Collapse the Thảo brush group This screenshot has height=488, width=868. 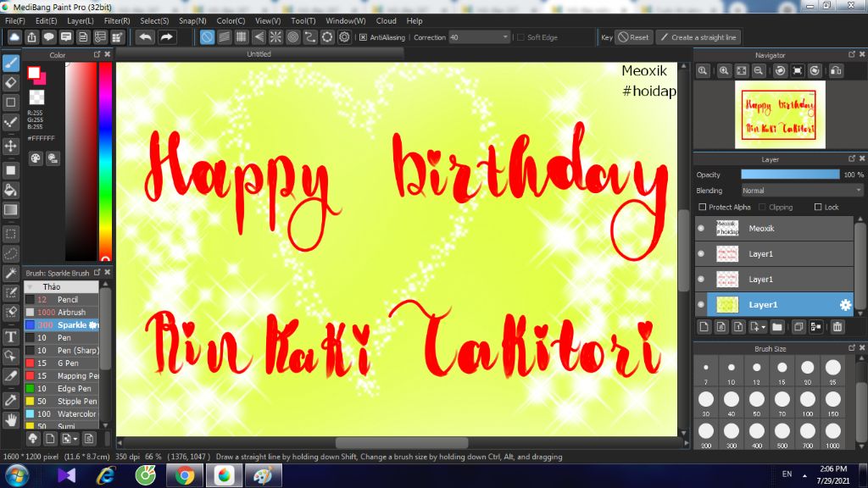(31, 286)
